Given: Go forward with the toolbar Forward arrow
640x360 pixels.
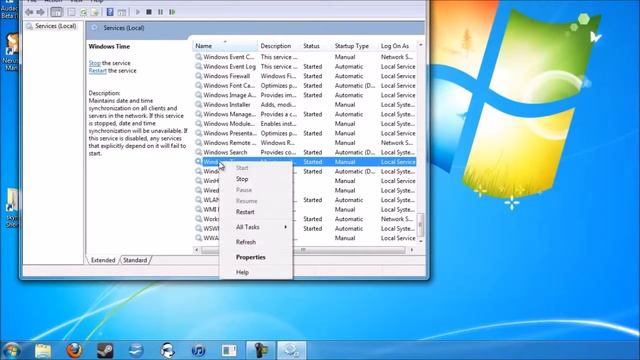Looking at the screenshot, I should point(40,12).
